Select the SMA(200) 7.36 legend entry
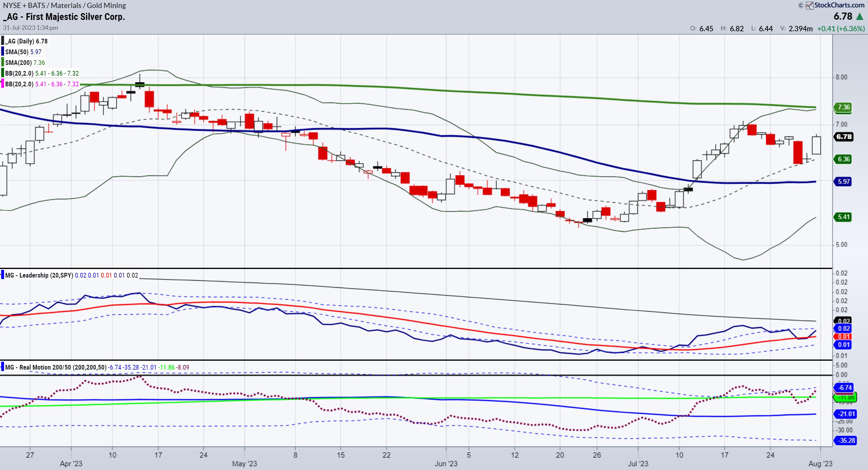 tap(25, 63)
